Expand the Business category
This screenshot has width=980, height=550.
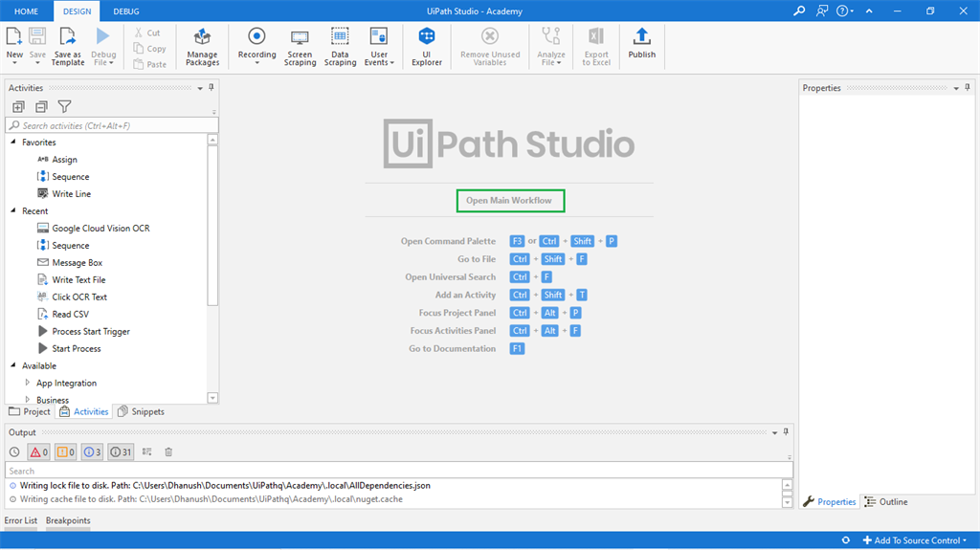(x=27, y=400)
